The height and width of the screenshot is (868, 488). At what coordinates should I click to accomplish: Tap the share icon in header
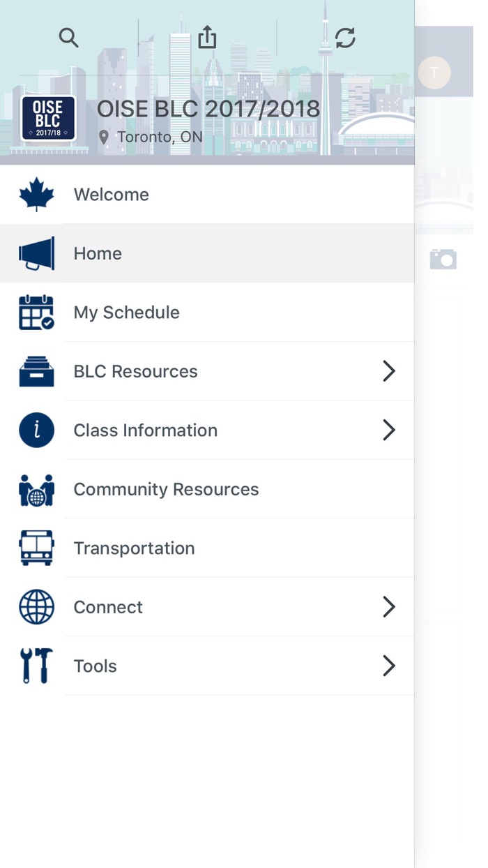click(x=207, y=38)
